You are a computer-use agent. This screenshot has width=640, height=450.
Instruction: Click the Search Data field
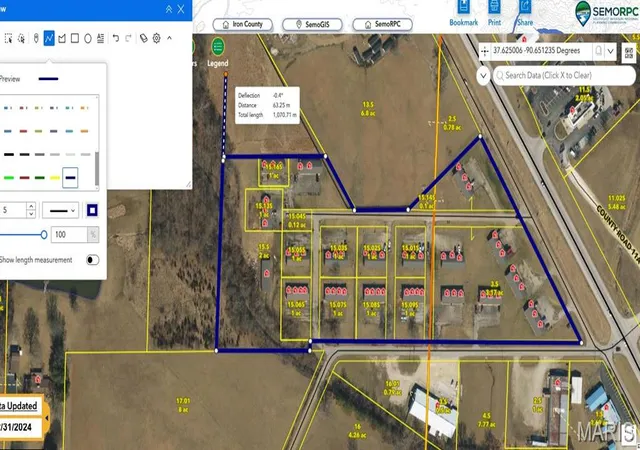pos(564,76)
